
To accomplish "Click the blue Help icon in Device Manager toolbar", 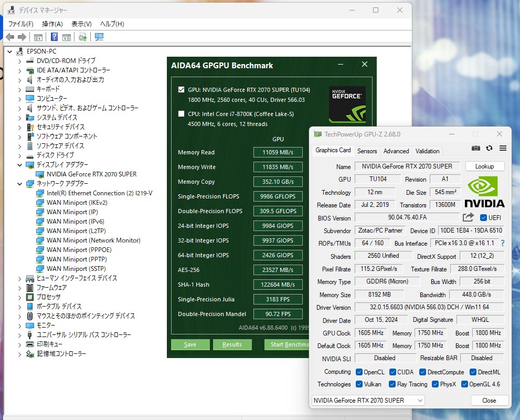I will pyautogui.click(x=54, y=37).
